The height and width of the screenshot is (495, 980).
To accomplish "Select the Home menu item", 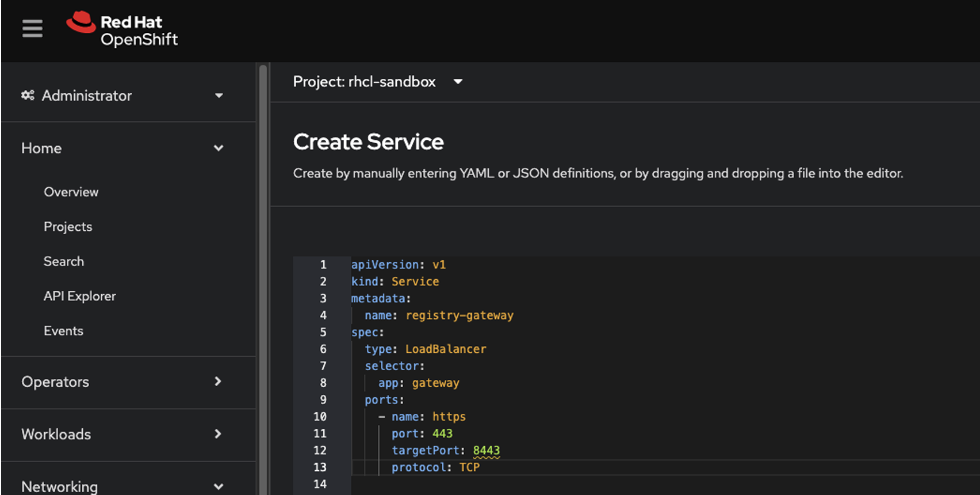I will (41, 148).
